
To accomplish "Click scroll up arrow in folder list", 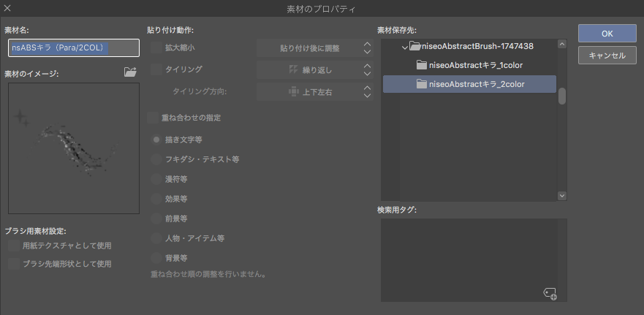I will point(562,44).
